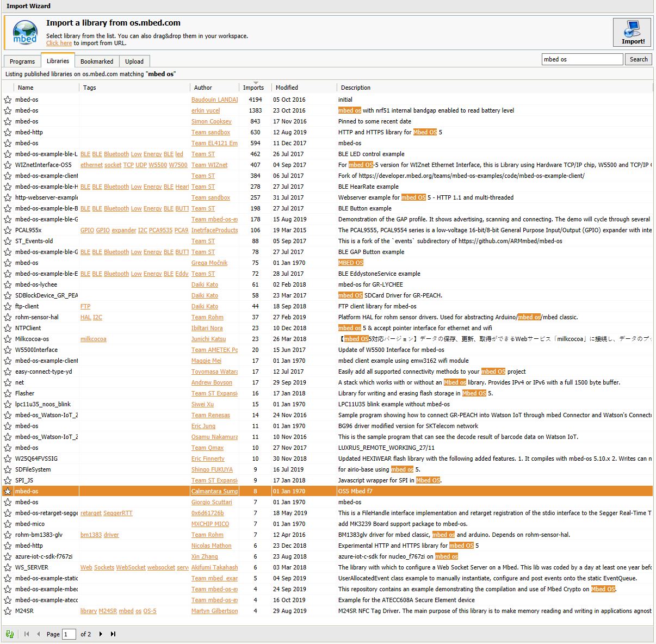The width and height of the screenshot is (656, 644).
Task: Go to previous page arrow
Action: point(39,634)
